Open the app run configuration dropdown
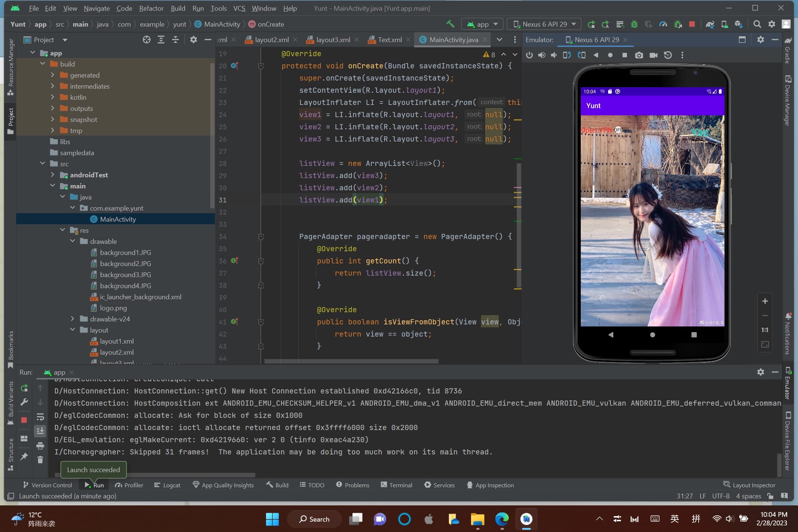This screenshot has height=532, width=798. click(482, 24)
